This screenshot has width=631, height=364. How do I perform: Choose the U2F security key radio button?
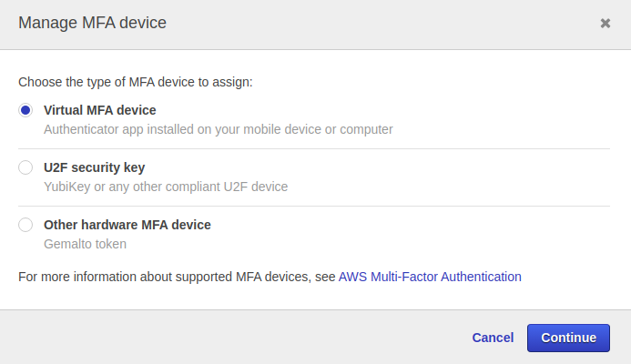click(x=25, y=167)
